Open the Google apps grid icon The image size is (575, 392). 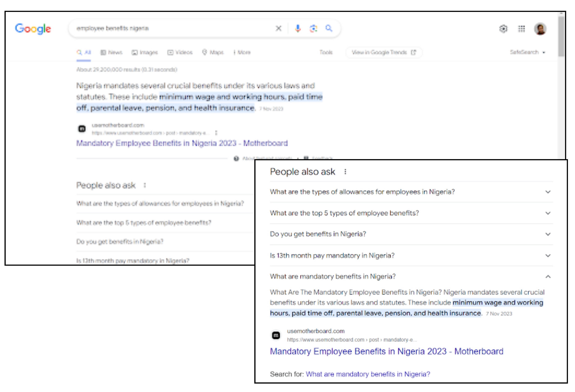(x=521, y=29)
